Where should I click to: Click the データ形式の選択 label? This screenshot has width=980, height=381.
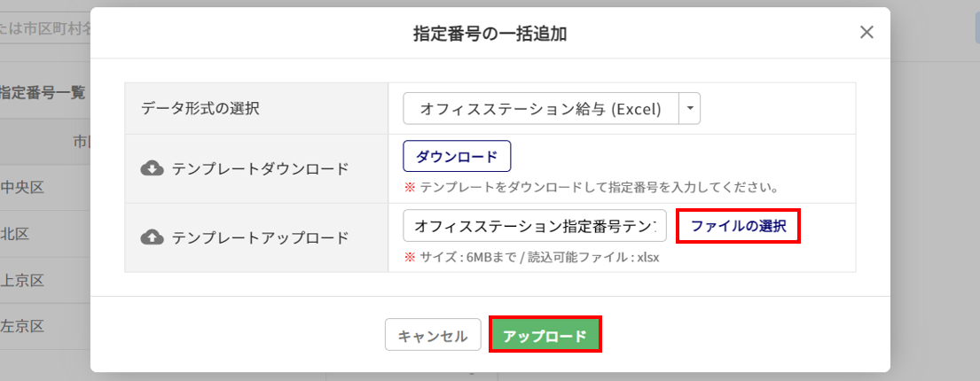point(200,109)
